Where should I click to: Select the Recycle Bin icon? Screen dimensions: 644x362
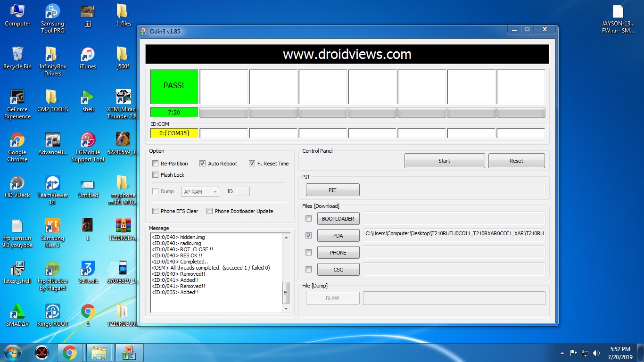[x=17, y=58]
